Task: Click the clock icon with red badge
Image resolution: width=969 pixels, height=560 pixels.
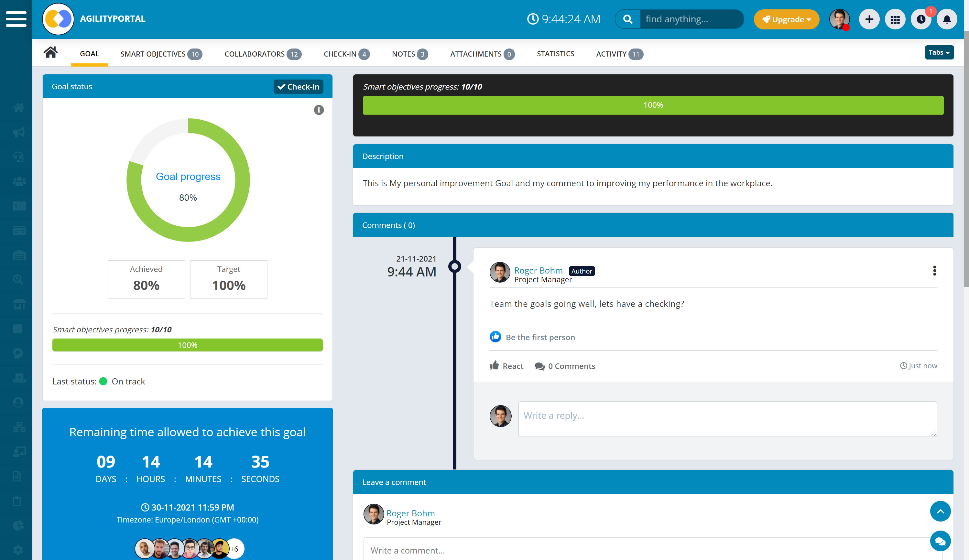Action: (921, 19)
